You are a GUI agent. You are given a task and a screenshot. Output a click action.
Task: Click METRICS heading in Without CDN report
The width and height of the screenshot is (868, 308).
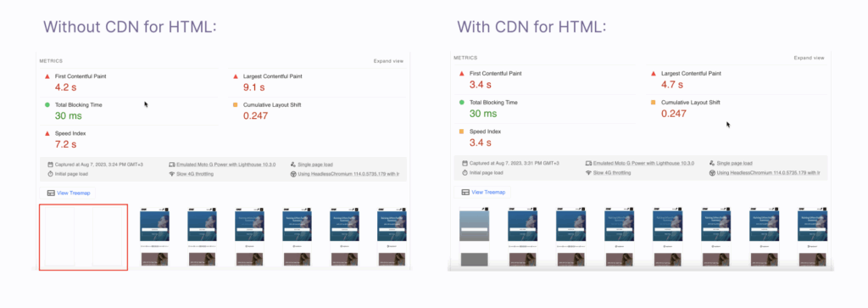pos(51,61)
